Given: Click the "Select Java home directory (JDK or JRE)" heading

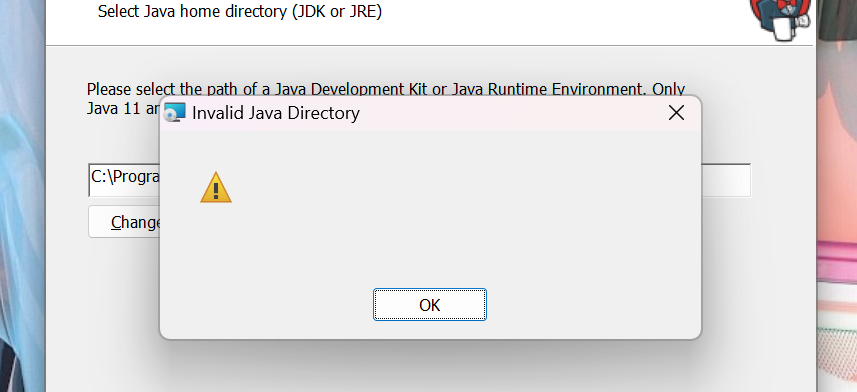Looking at the screenshot, I should tap(240, 11).
